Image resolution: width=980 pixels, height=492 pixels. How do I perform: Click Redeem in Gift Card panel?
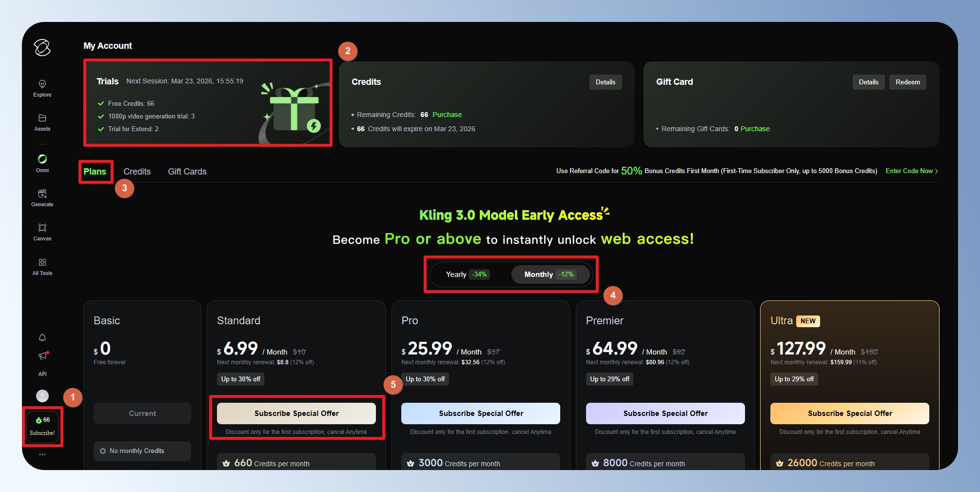[907, 82]
